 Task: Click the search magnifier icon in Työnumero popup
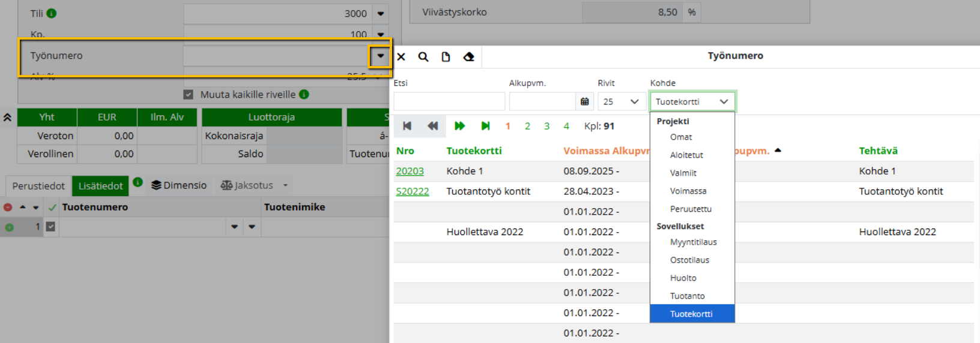coord(423,57)
